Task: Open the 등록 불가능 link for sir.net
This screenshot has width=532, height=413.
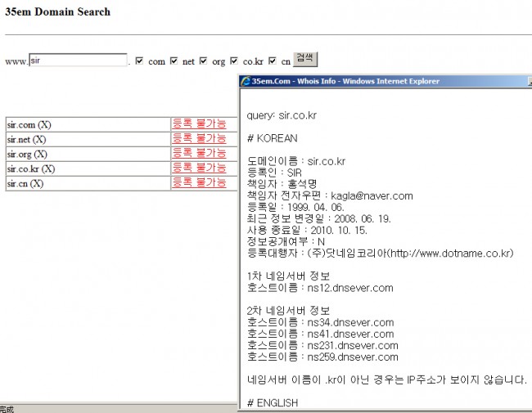Action: click(199, 139)
